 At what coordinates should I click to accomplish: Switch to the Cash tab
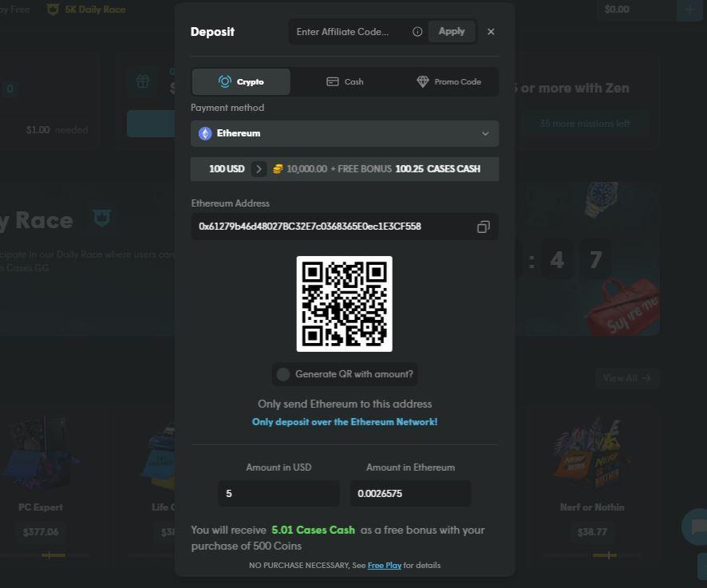coord(345,81)
